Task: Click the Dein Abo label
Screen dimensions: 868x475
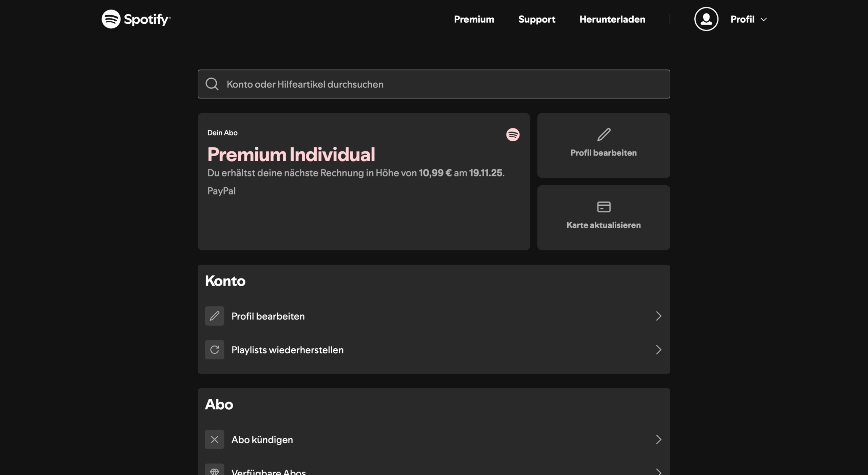Action: click(222, 133)
